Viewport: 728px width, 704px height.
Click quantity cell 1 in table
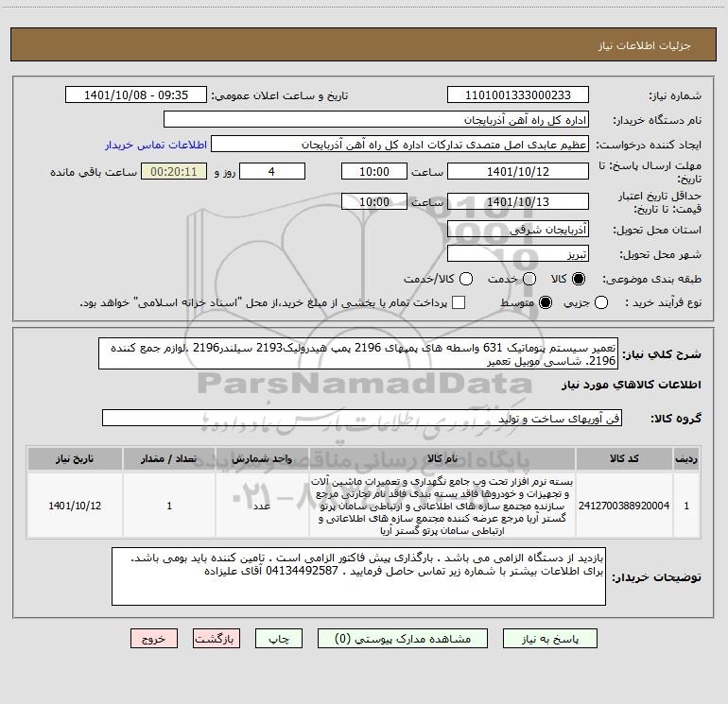tap(169, 506)
